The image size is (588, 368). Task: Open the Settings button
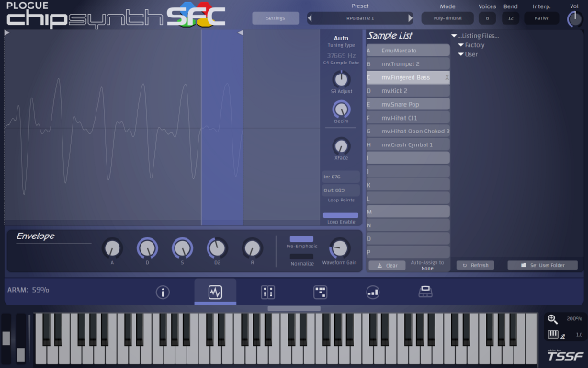coord(276,18)
